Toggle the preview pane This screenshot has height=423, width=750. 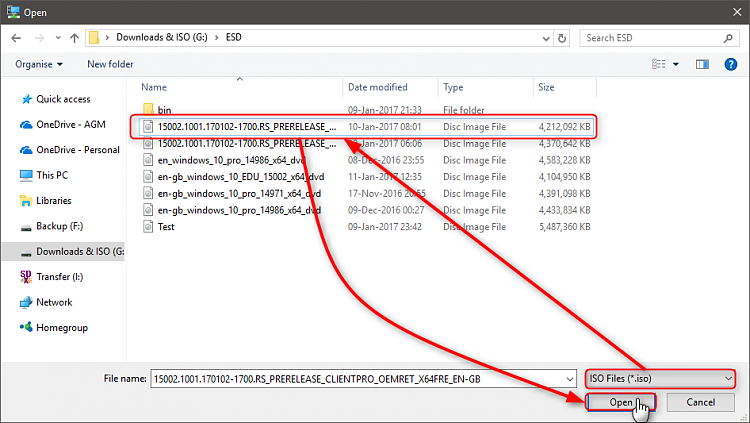click(702, 64)
